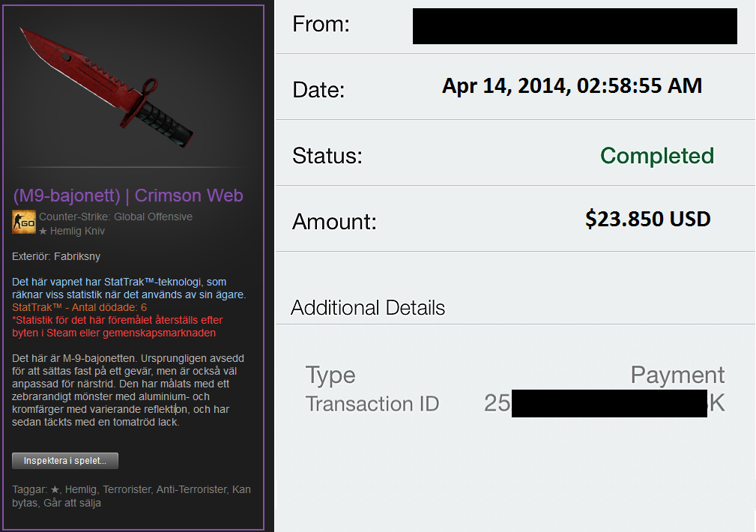
Task: Click the 'StatTrak™ - Antal dödade: 6' counter
Action: coord(79,307)
